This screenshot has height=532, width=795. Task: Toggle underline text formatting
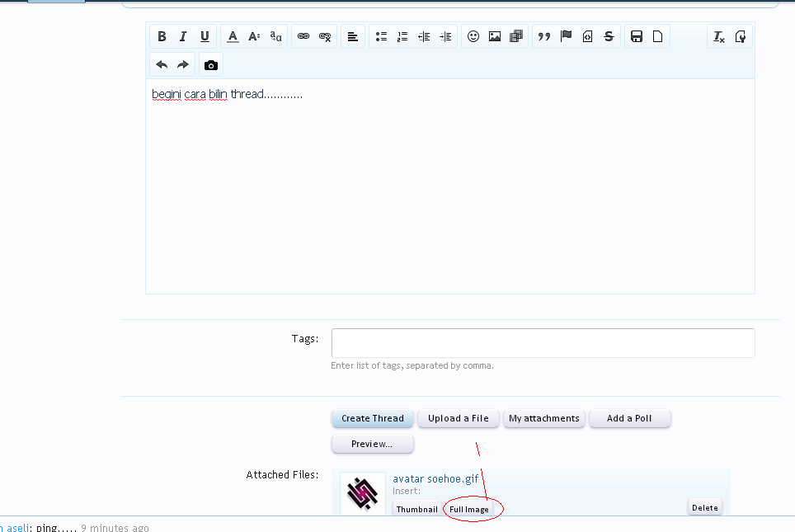coord(205,36)
